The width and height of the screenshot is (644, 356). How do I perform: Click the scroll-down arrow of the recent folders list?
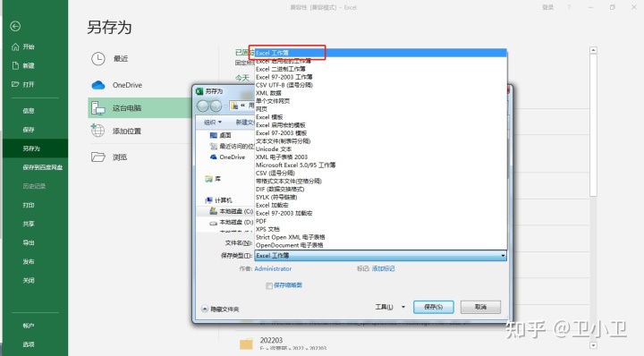pos(593,345)
